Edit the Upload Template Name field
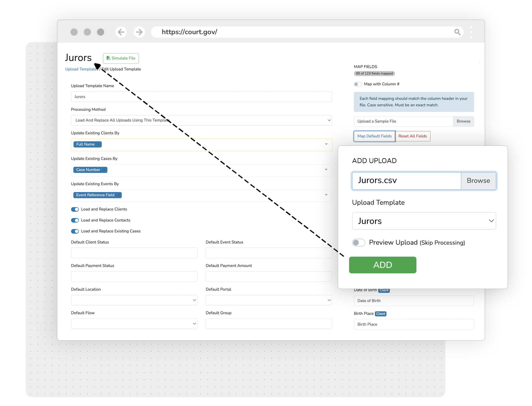The image size is (532, 406). [x=201, y=97]
